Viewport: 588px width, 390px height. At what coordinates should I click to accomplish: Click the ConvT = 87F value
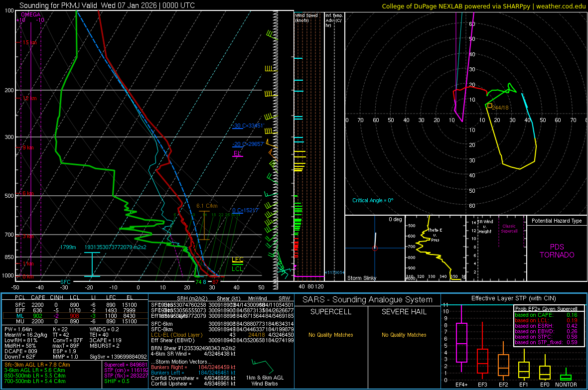(68, 340)
